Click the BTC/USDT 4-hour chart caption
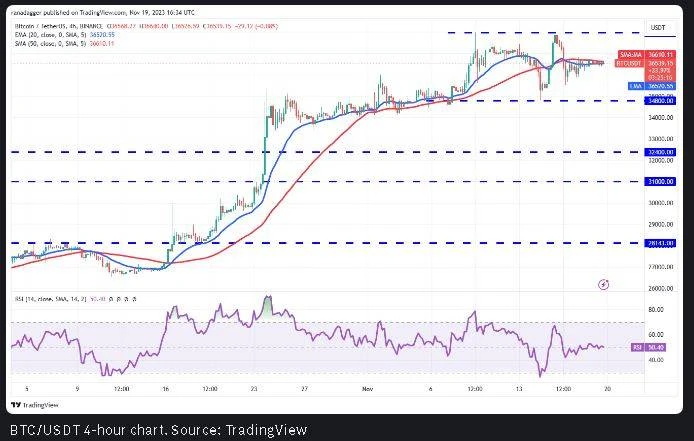Viewport: 694px width, 441px height. (x=158, y=430)
